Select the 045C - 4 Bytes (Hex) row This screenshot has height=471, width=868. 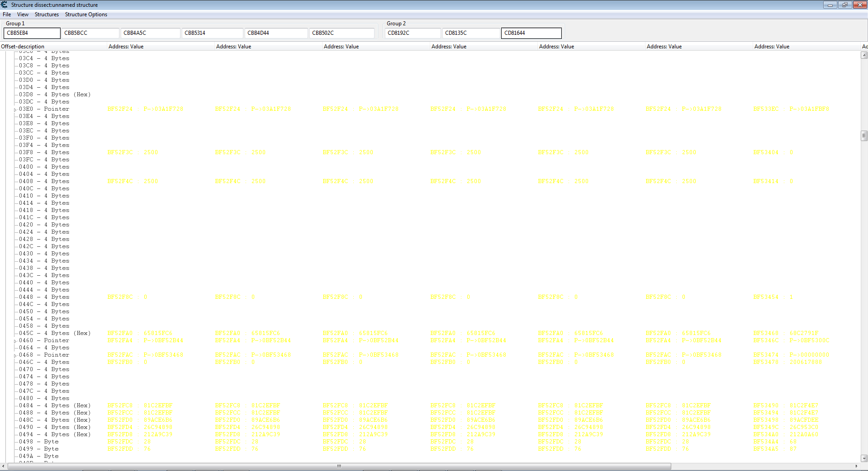click(x=55, y=333)
